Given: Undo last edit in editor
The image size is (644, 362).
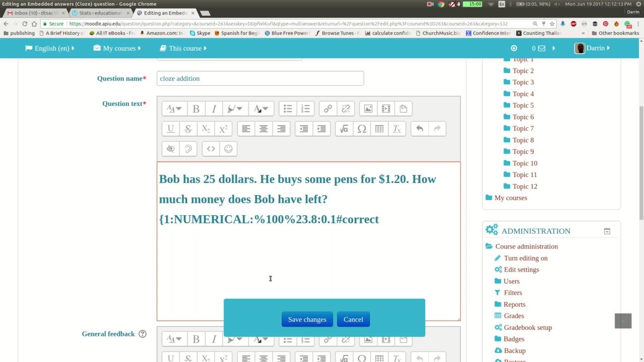Looking at the screenshot, I should 420,129.
